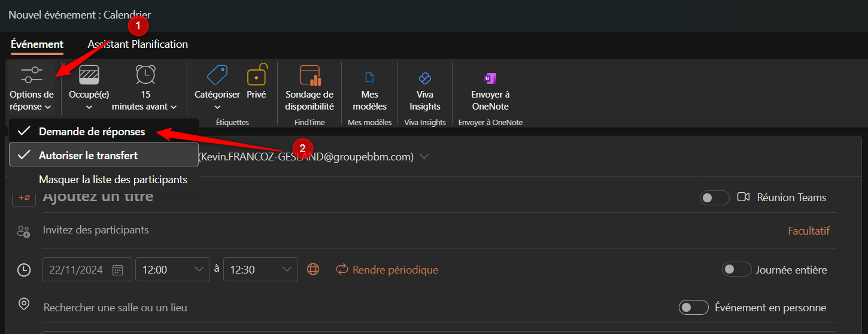Image resolution: width=868 pixels, height=334 pixels.
Task: Enable the Journée entière toggle
Action: click(x=736, y=270)
